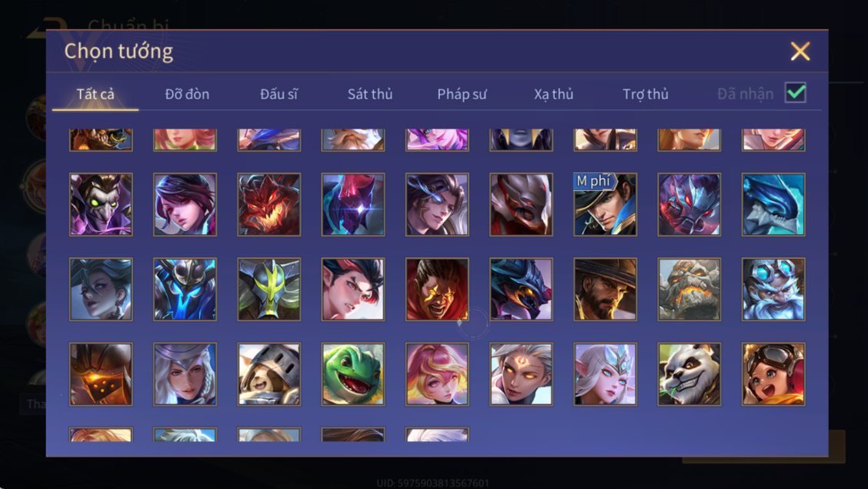Pick the hero tagged 'M phí'

605,204
